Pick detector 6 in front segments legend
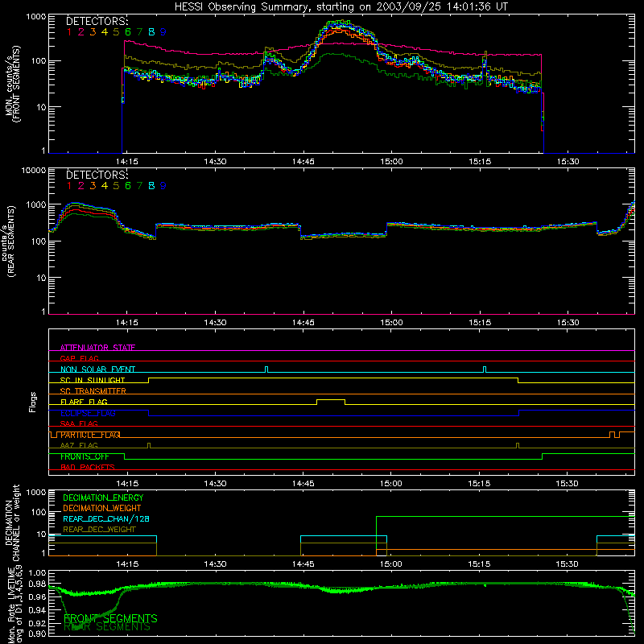Image resolution: width=644 pixels, height=644 pixels. coord(128,32)
